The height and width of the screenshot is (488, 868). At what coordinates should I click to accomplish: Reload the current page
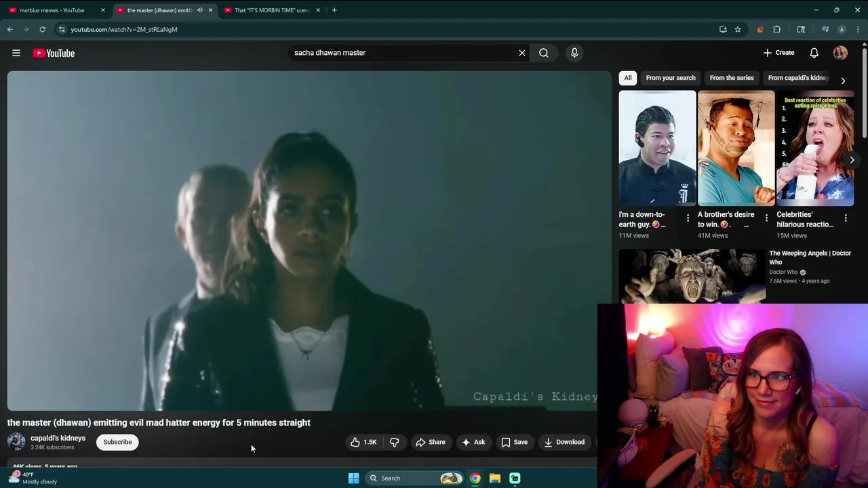click(42, 29)
